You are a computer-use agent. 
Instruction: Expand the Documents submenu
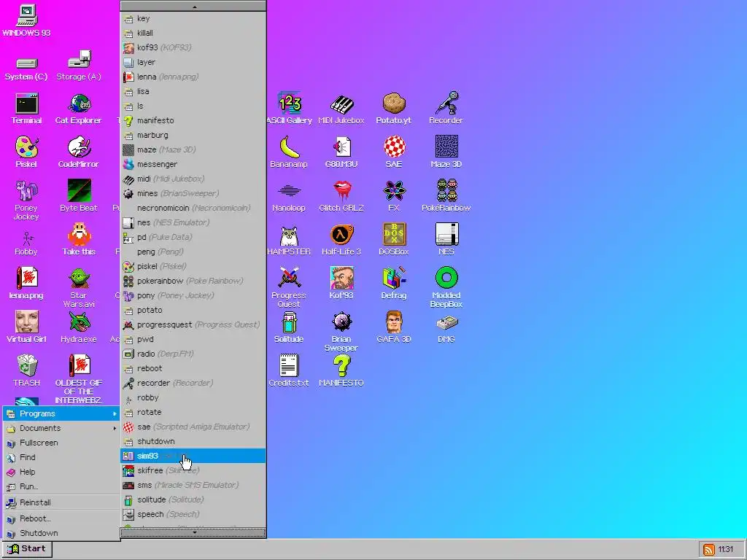click(61, 428)
